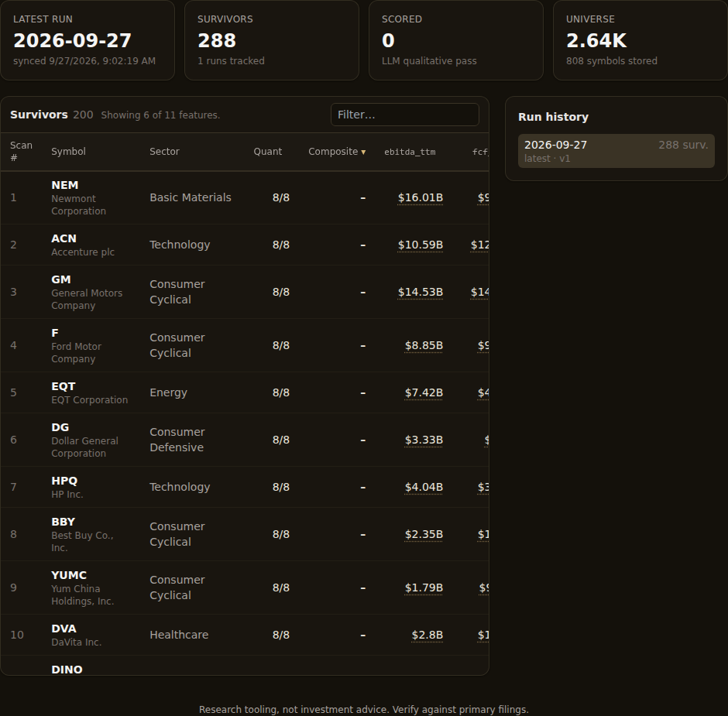The image size is (728, 716).
Task: Click the Healthcare sector cell for DVA
Action: [179, 635]
